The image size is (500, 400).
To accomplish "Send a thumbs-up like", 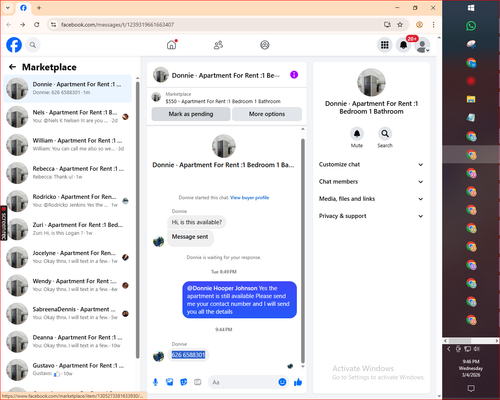I will 298,382.
